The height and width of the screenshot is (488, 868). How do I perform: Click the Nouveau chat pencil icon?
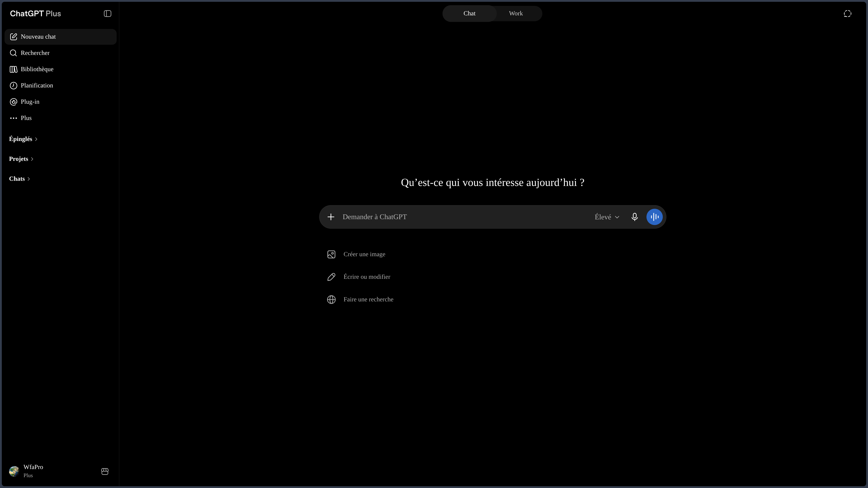tap(14, 37)
